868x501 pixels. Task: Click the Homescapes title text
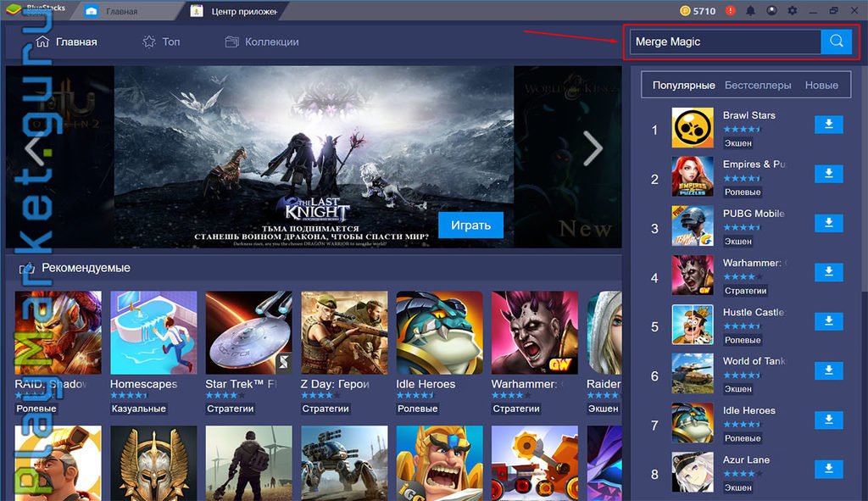pyautogui.click(x=144, y=384)
